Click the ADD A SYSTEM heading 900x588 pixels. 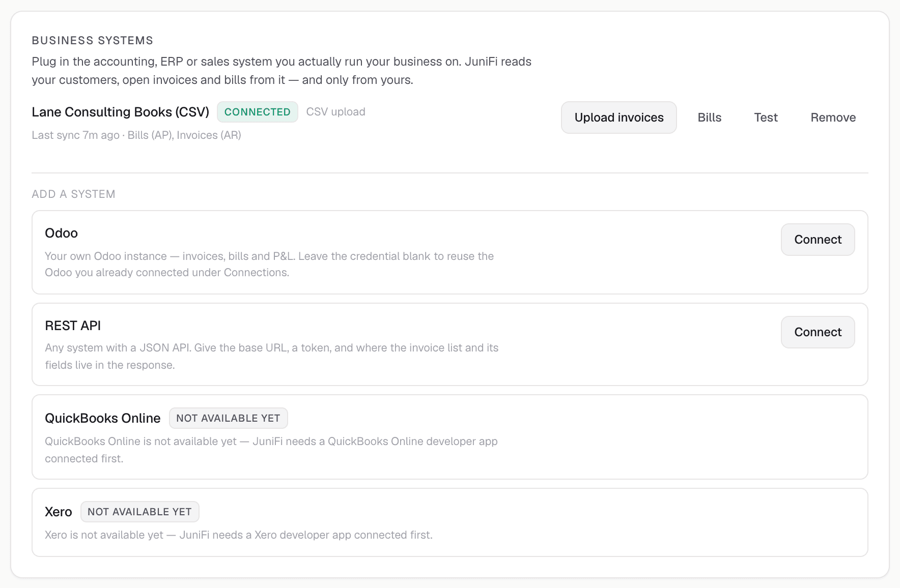pos(74,194)
